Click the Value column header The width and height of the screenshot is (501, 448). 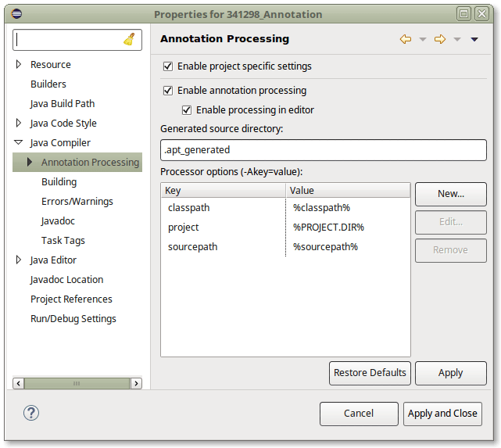click(348, 191)
